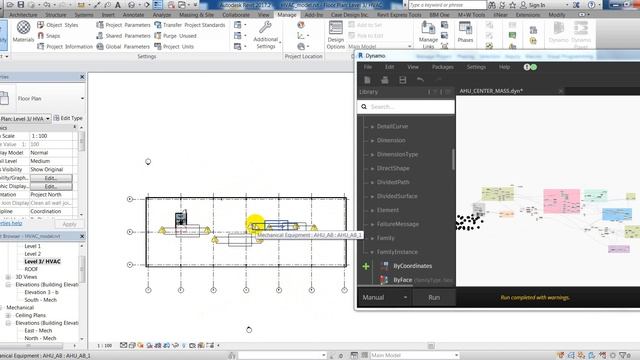This screenshot has width=640, height=360.
Task: Click the pink node group in Dynamo graph
Action: (x=562, y=201)
